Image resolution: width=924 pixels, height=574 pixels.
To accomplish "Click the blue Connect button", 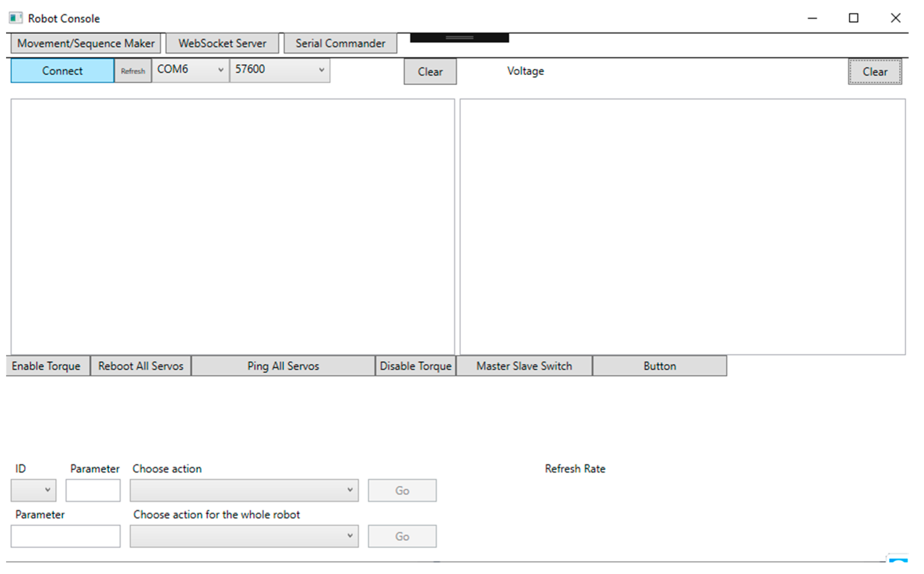I will coord(62,71).
